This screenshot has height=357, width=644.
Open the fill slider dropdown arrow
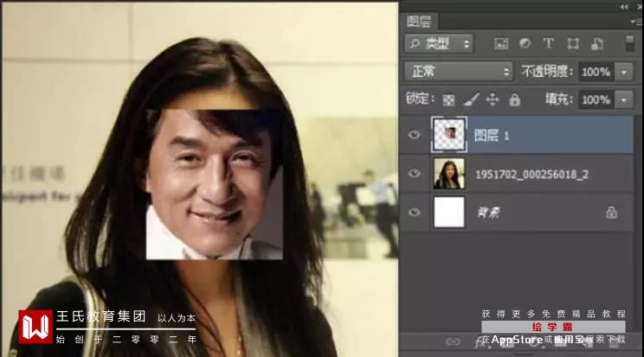pyautogui.click(x=624, y=99)
